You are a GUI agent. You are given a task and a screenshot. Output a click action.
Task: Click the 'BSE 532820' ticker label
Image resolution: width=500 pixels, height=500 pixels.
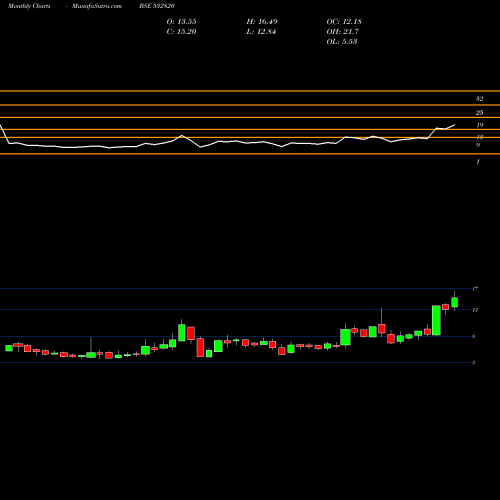157,6
